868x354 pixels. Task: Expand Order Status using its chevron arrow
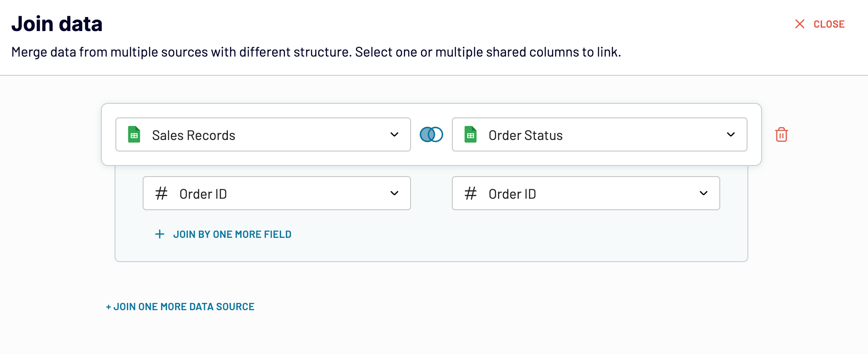pos(731,135)
